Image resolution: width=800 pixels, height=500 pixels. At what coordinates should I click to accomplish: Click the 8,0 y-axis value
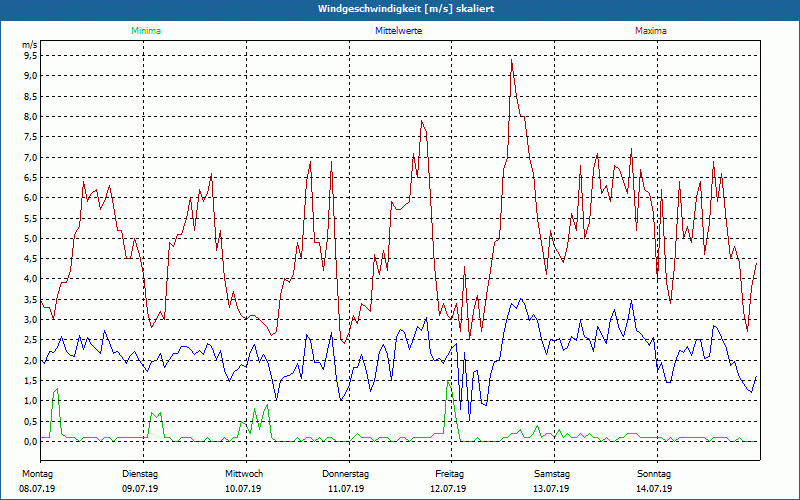coord(30,116)
